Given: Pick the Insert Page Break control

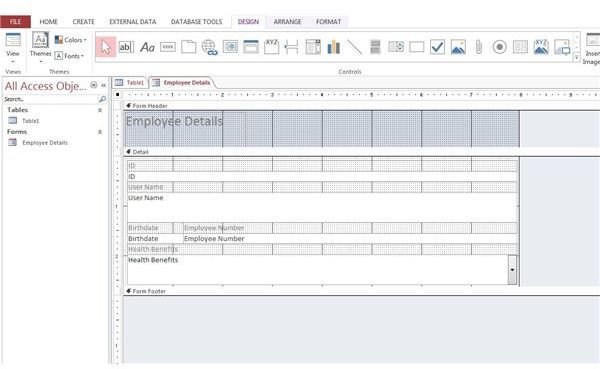Looking at the screenshot, I should [292, 47].
